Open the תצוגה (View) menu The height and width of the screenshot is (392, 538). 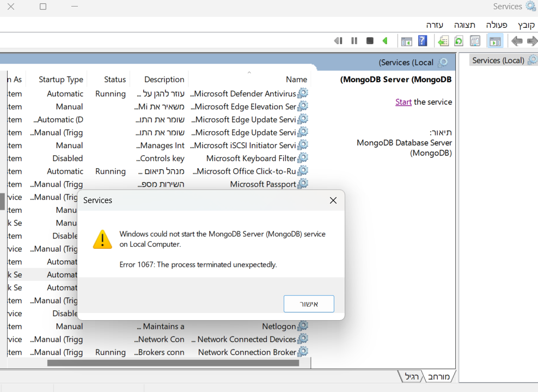[465, 25]
